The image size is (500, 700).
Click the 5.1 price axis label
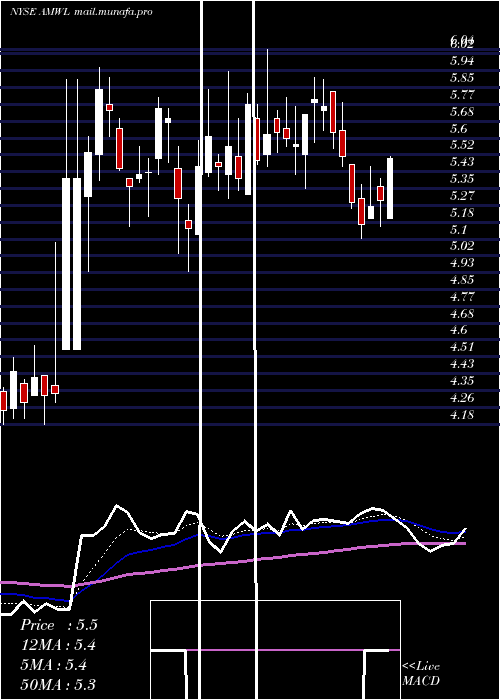coord(458,229)
